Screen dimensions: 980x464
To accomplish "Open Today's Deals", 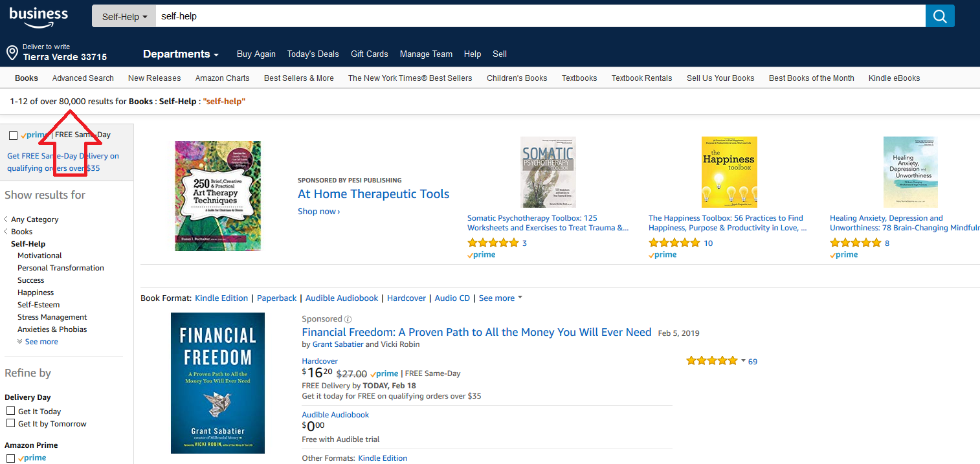I will coord(313,54).
